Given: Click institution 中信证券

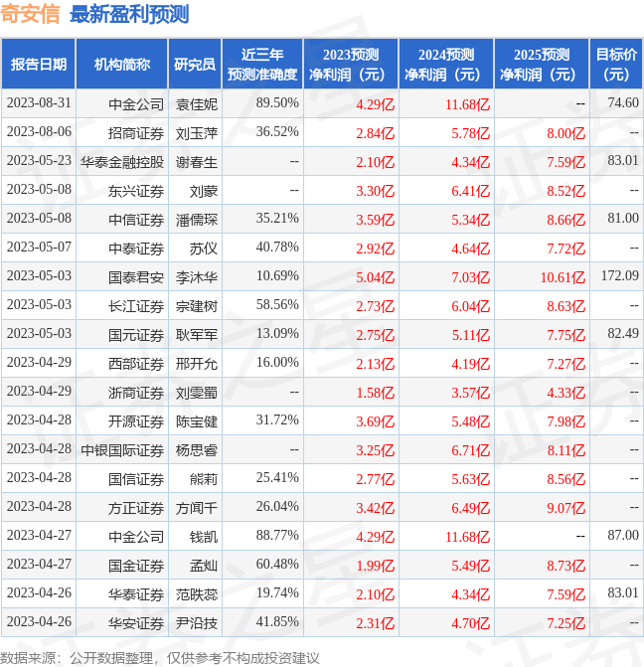Looking at the screenshot, I should (136, 220).
